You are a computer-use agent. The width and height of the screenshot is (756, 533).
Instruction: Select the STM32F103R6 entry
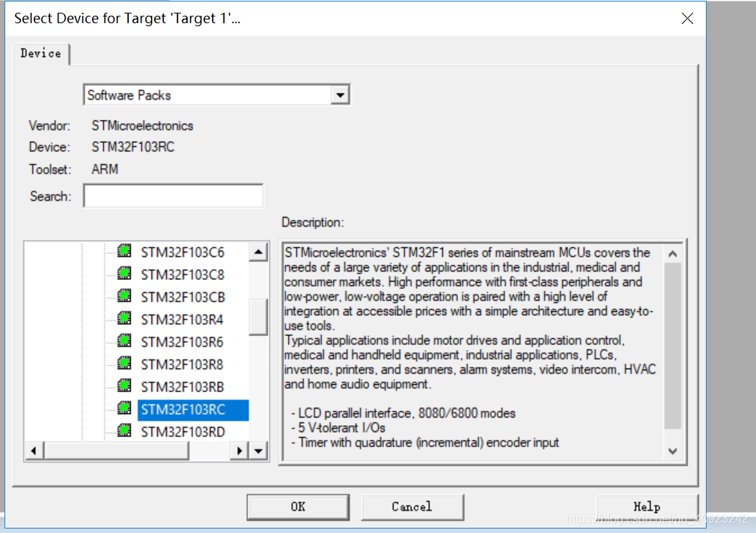click(182, 342)
